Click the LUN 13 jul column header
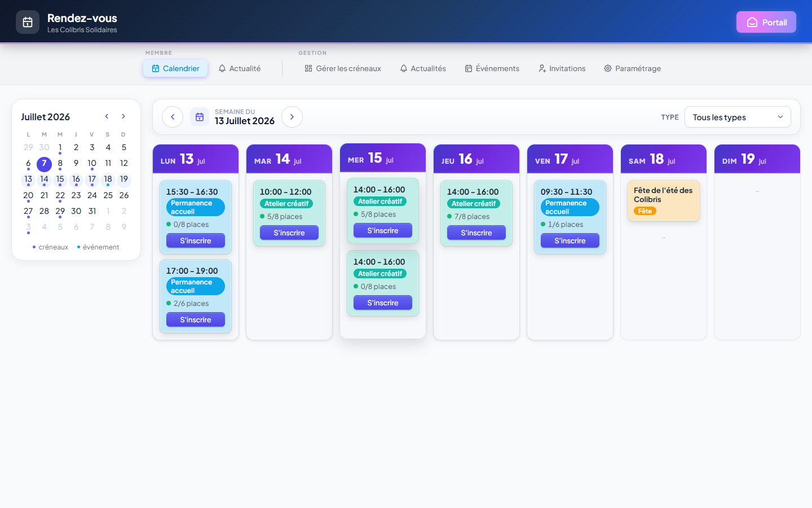 point(196,159)
